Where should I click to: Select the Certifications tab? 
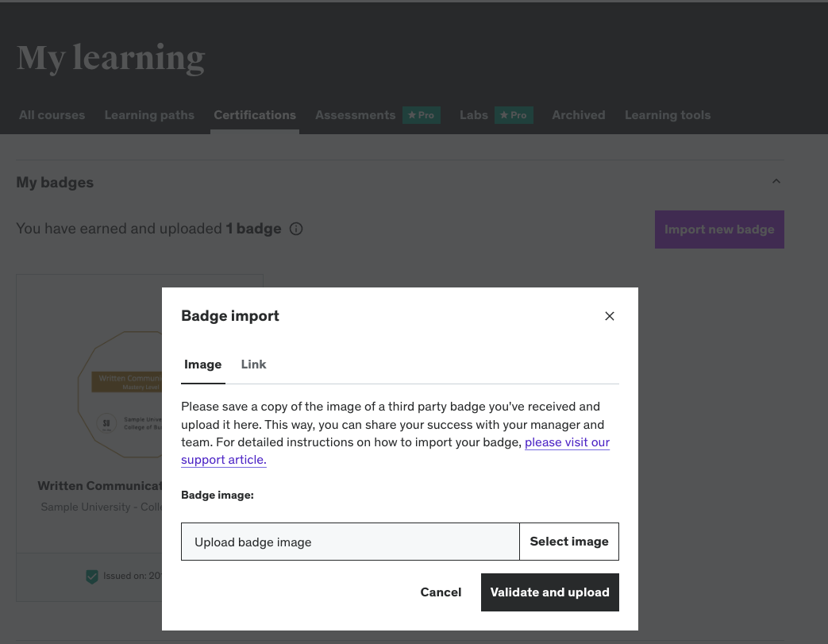pyautogui.click(x=255, y=115)
